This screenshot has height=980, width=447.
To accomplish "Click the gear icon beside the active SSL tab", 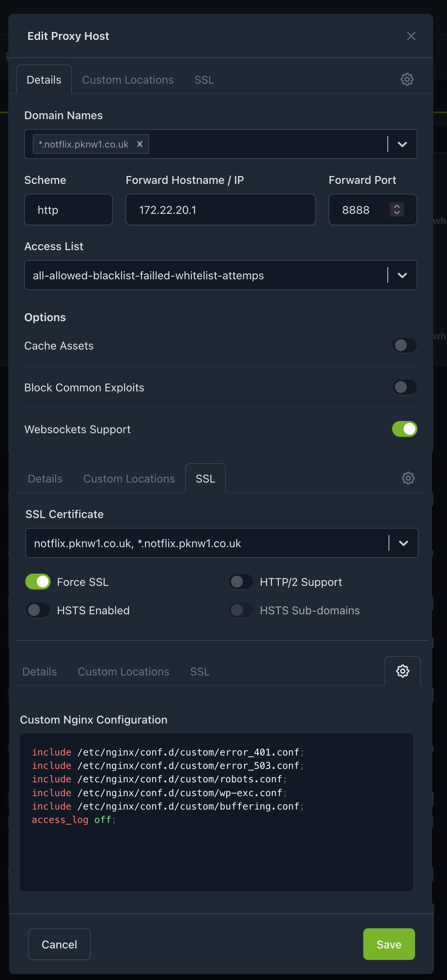I will click(x=408, y=478).
